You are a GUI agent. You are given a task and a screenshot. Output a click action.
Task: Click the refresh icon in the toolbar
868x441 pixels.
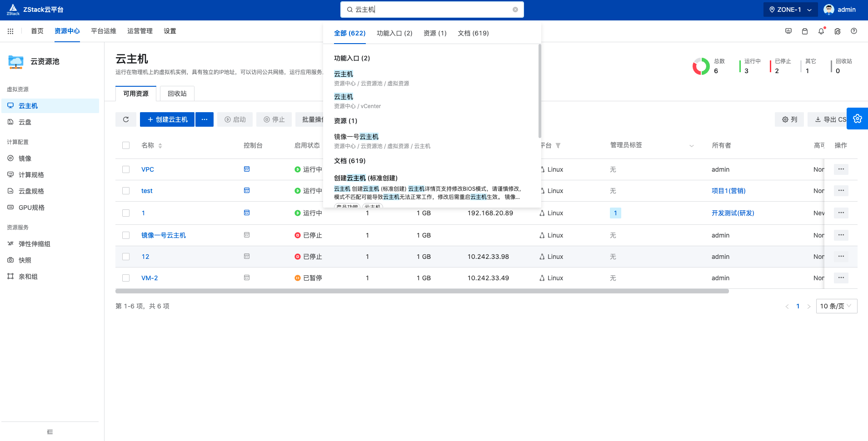[x=126, y=119]
